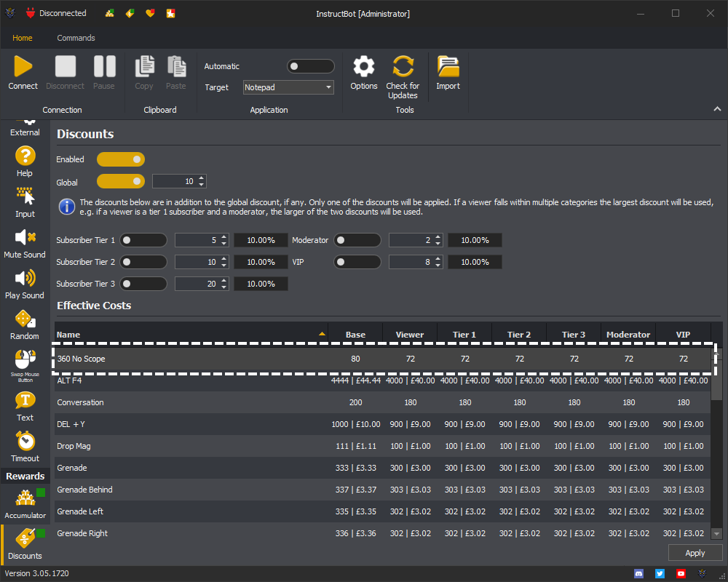Image resolution: width=728 pixels, height=582 pixels.
Task: Sort by VIP column header
Action: point(683,334)
